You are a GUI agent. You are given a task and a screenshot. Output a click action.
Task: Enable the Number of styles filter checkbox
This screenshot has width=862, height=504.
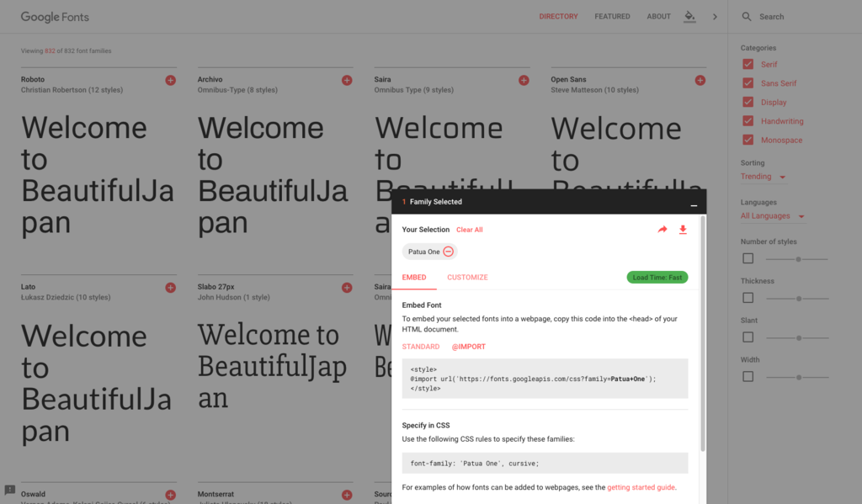pos(748,258)
